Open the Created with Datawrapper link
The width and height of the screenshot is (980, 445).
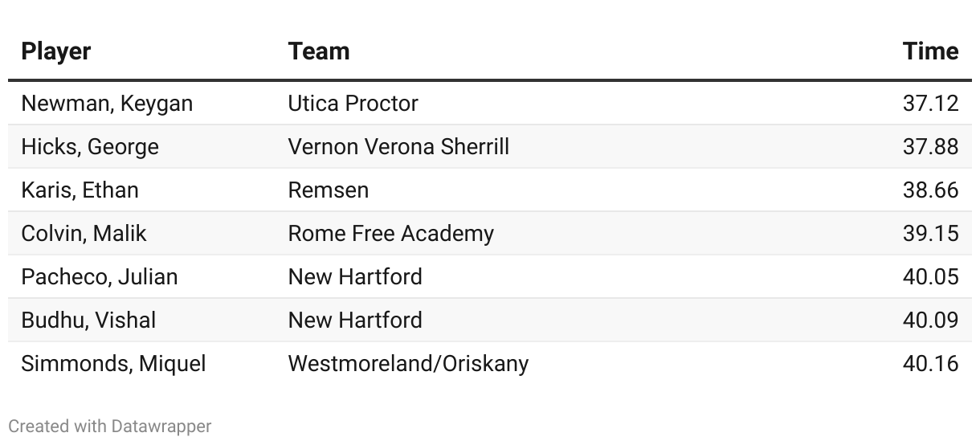[x=110, y=426]
